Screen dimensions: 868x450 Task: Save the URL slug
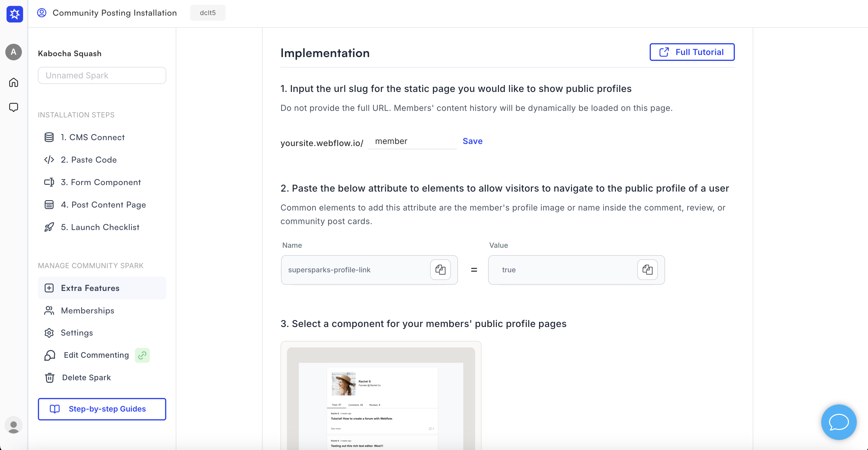[472, 141]
